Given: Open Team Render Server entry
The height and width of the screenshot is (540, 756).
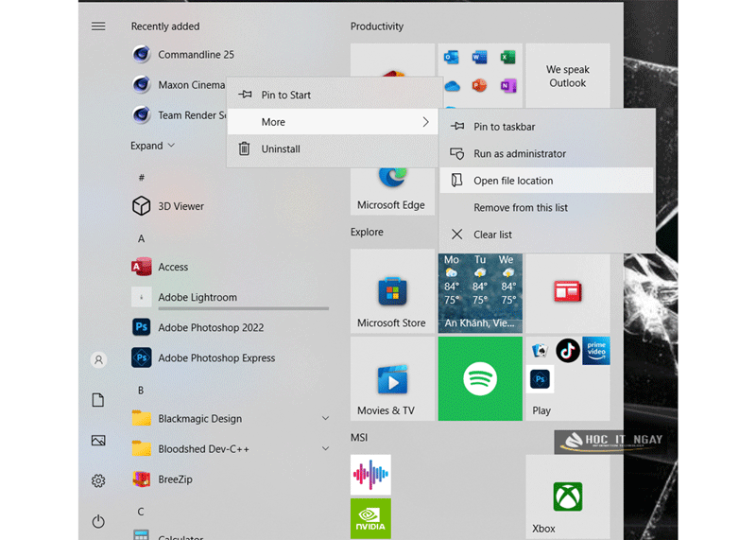Looking at the screenshot, I should [179, 115].
